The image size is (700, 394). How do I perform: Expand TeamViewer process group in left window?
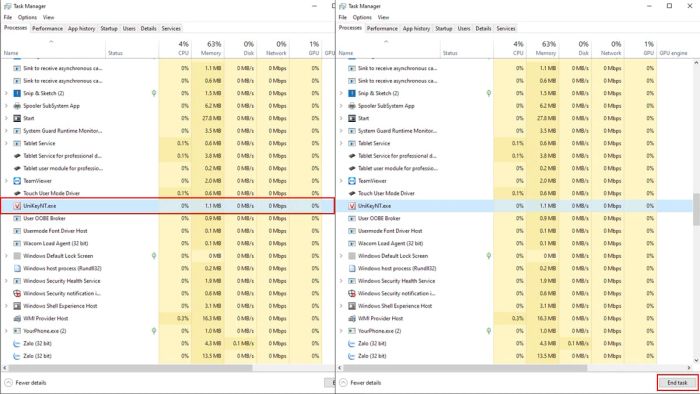tap(6, 181)
